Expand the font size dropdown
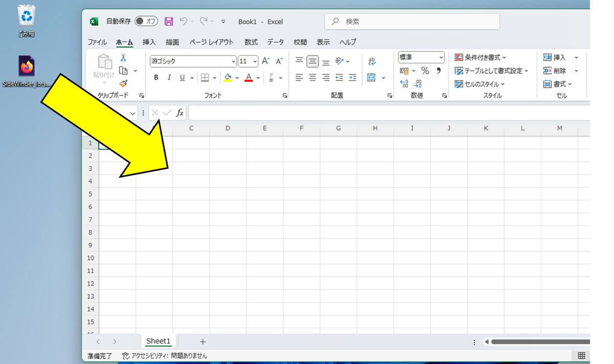 (255, 61)
